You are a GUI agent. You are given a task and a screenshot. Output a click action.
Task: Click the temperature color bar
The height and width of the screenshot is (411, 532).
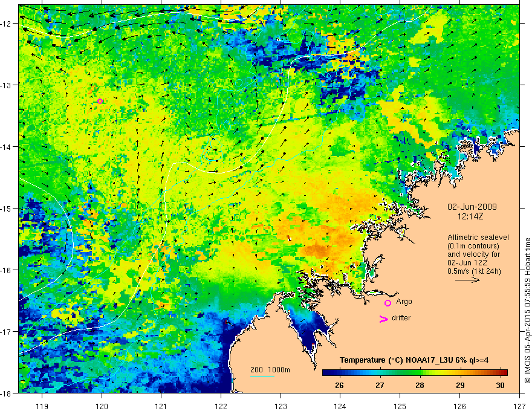tap(415, 372)
